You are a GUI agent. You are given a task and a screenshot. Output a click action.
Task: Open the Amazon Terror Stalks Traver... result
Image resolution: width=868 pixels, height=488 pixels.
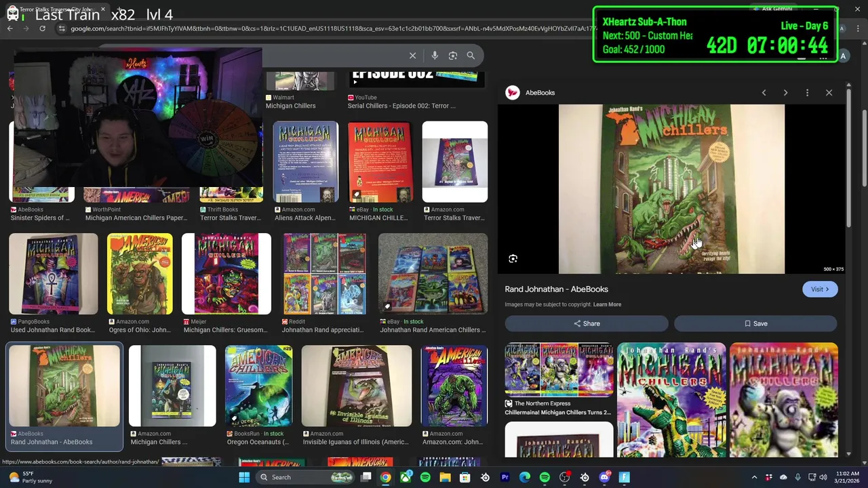point(454,171)
